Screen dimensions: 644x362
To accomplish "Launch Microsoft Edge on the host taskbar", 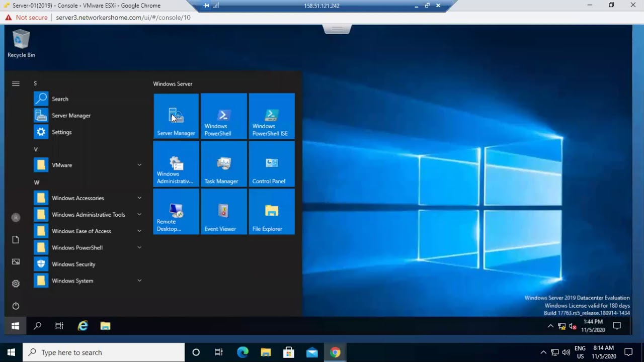I will point(243,352).
